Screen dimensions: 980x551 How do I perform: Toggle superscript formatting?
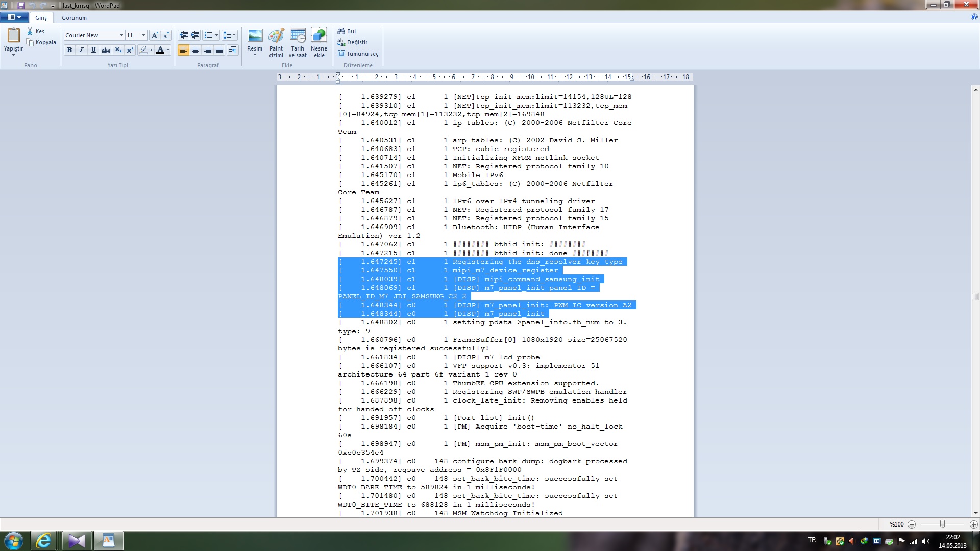(130, 50)
